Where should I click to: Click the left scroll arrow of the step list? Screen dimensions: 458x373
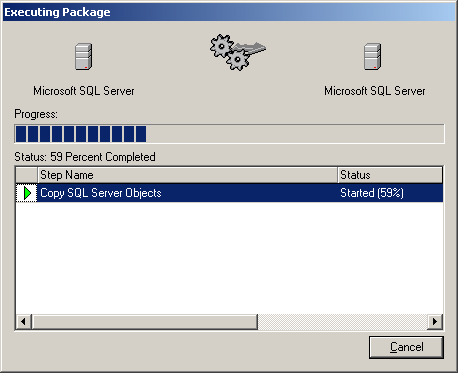click(24, 322)
